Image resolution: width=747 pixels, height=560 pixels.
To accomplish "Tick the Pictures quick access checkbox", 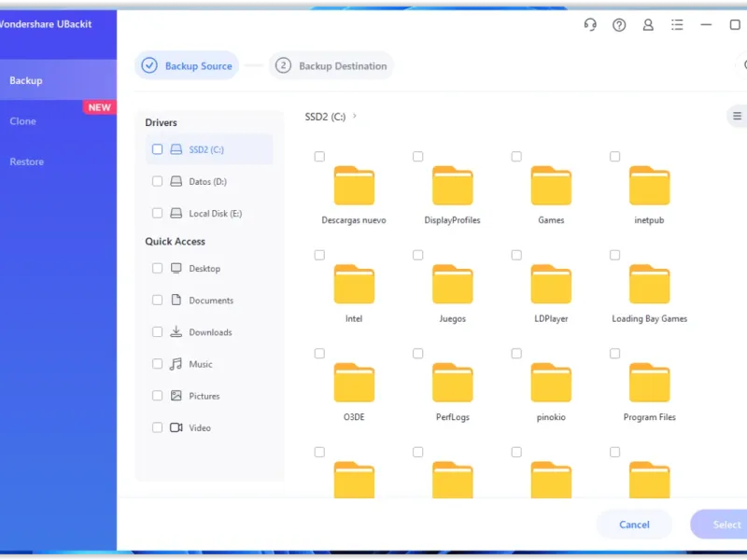I will (x=157, y=396).
